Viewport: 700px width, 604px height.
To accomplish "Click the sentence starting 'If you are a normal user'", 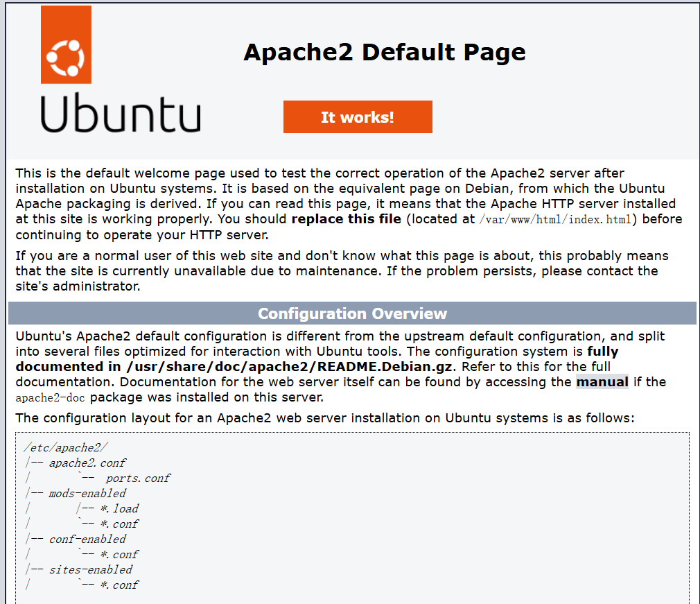I will [x=342, y=270].
